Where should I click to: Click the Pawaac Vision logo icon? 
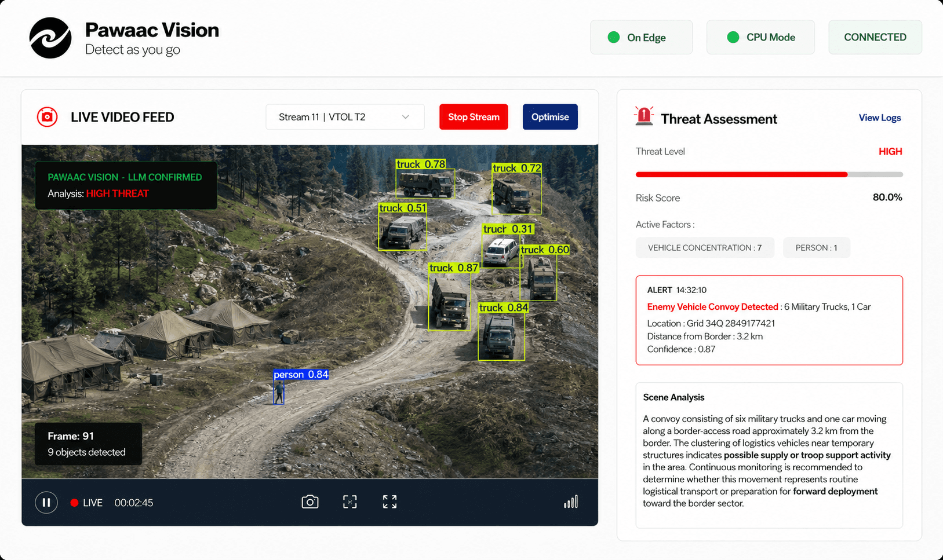50,38
